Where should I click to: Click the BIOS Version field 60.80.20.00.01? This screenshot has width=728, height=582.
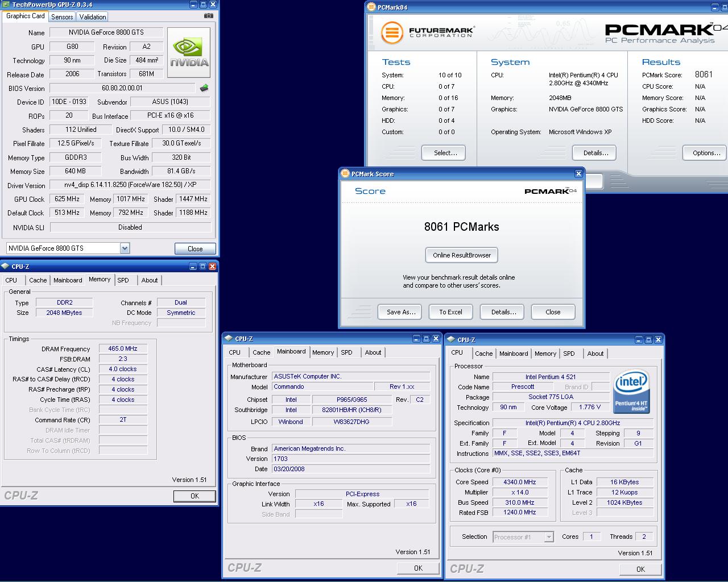pyautogui.click(x=122, y=88)
